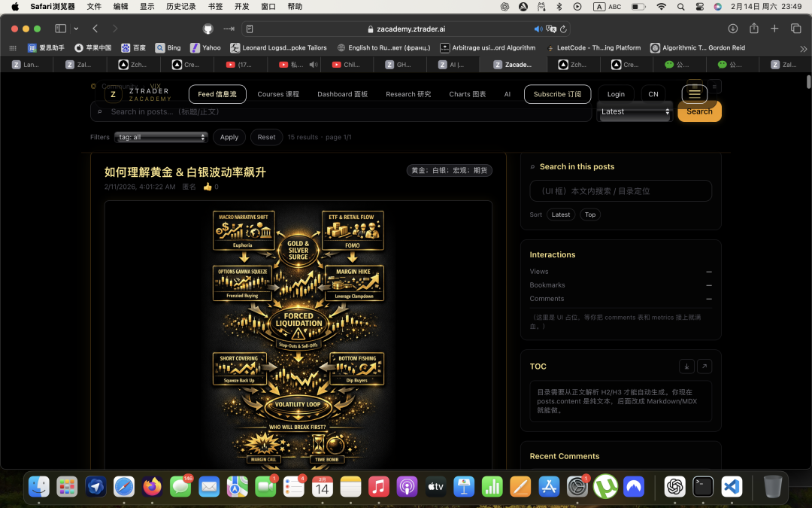Click the ZTrader Zacademy logo
This screenshot has height=508, width=812.
pyautogui.click(x=138, y=94)
